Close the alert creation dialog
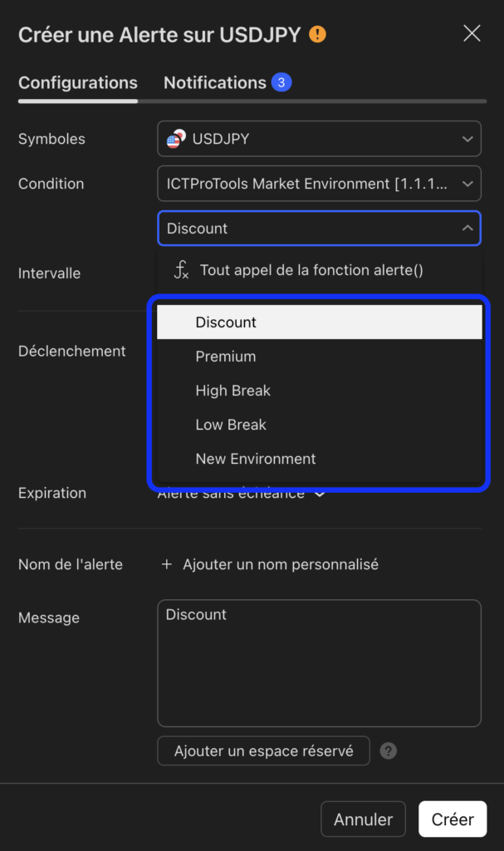Image resolution: width=504 pixels, height=851 pixels. tap(472, 33)
